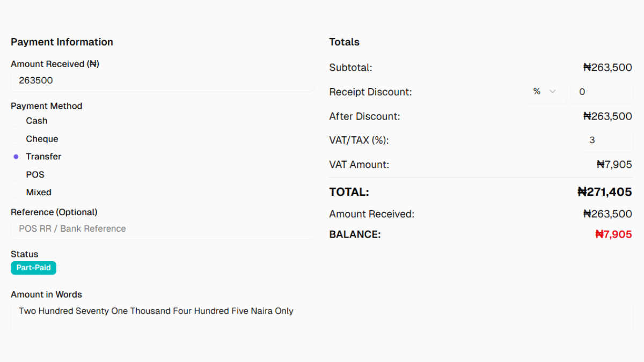644x362 pixels.
Task: Select the Cash payment method
Action: pyautogui.click(x=16, y=121)
